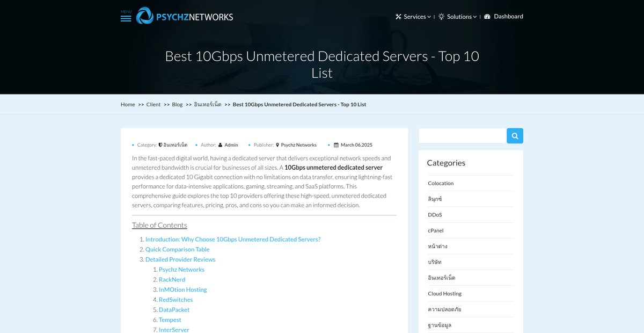Select ฐานข้อมูล category
The image size is (644, 333).
tap(440, 325)
